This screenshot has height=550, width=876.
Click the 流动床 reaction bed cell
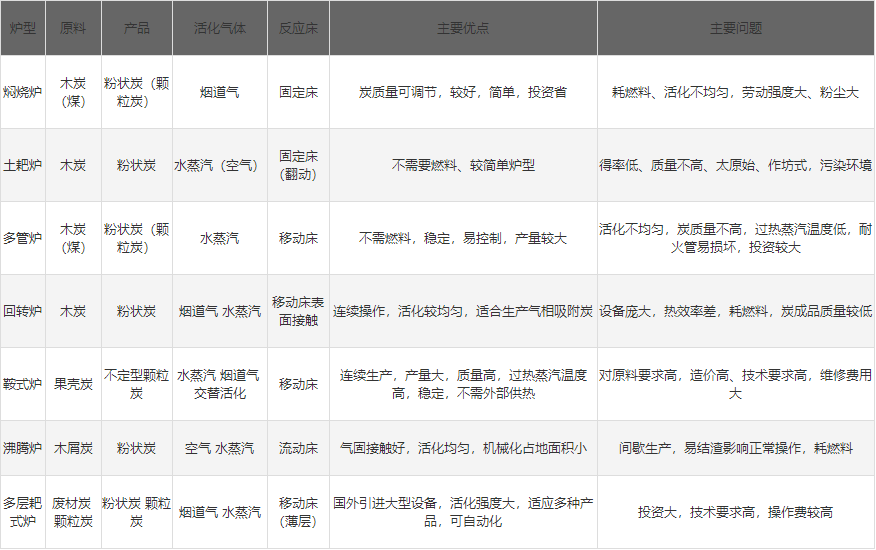point(298,448)
